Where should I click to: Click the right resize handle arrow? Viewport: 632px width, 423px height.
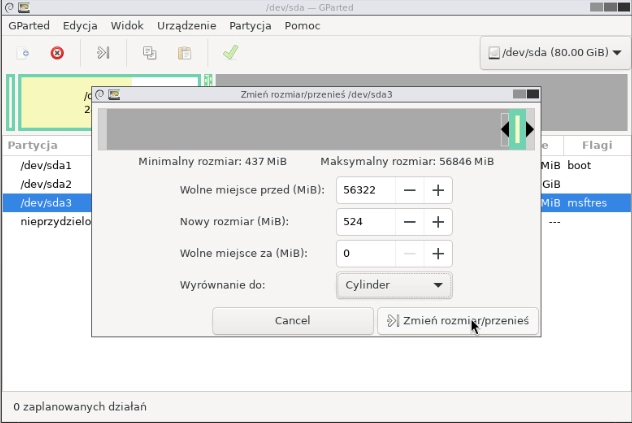pos(530,129)
